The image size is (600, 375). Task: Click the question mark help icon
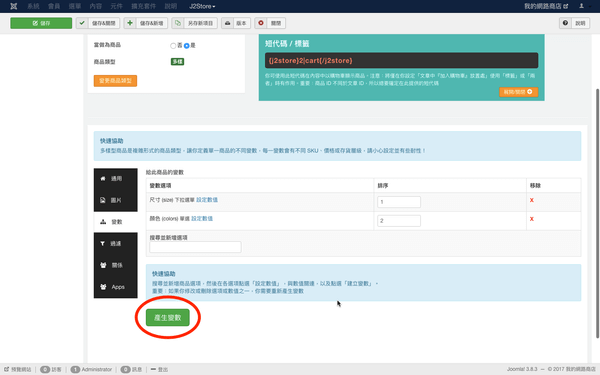click(x=565, y=23)
